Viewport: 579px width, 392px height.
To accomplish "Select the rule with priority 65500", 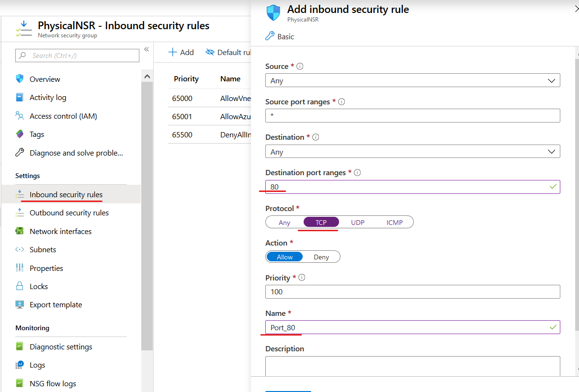I will click(x=209, y=134).
